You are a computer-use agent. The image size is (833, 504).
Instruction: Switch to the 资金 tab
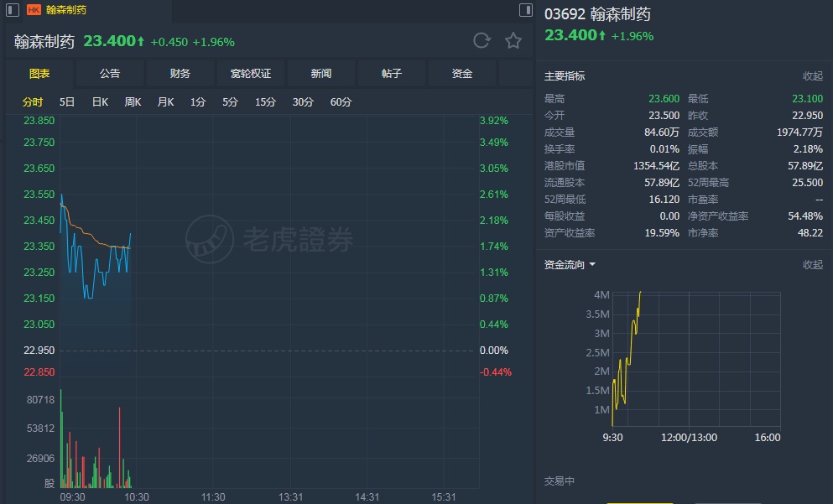pos(462,74)
